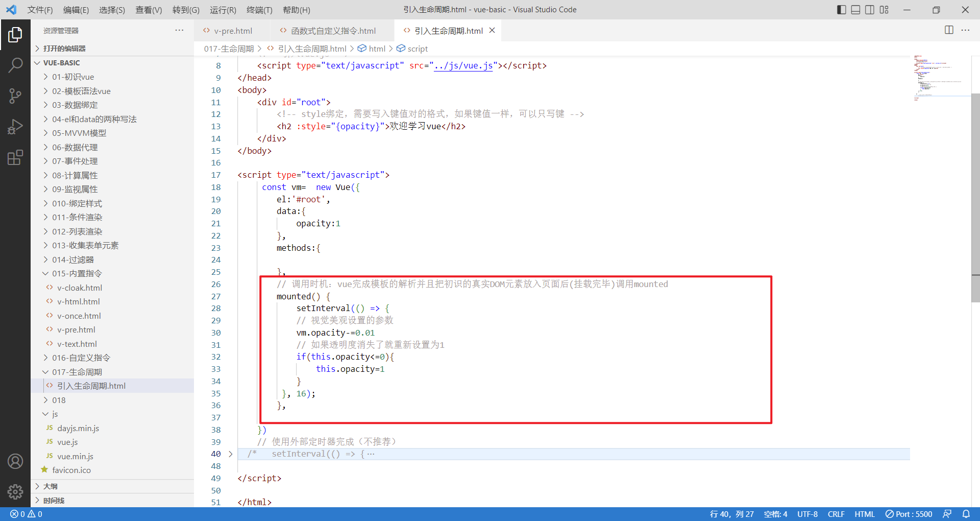Open Source Control from the activity bar
The height and width of the screenshot is (521, 980).
pyautogui.click(x=15, y=96)
